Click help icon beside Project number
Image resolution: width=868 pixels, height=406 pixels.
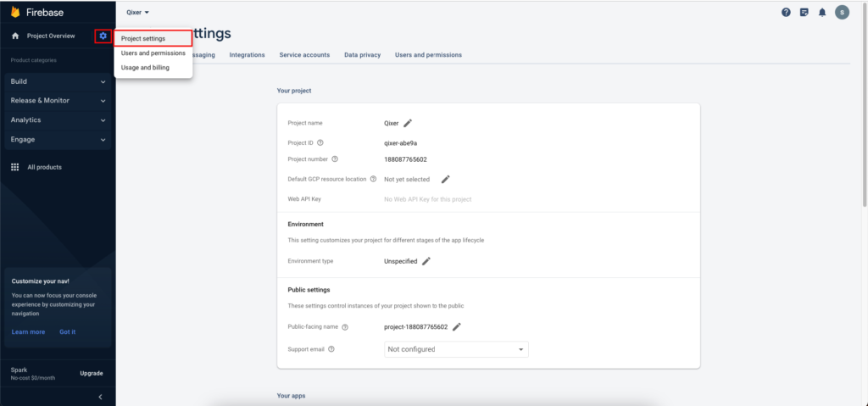point(334,159)
